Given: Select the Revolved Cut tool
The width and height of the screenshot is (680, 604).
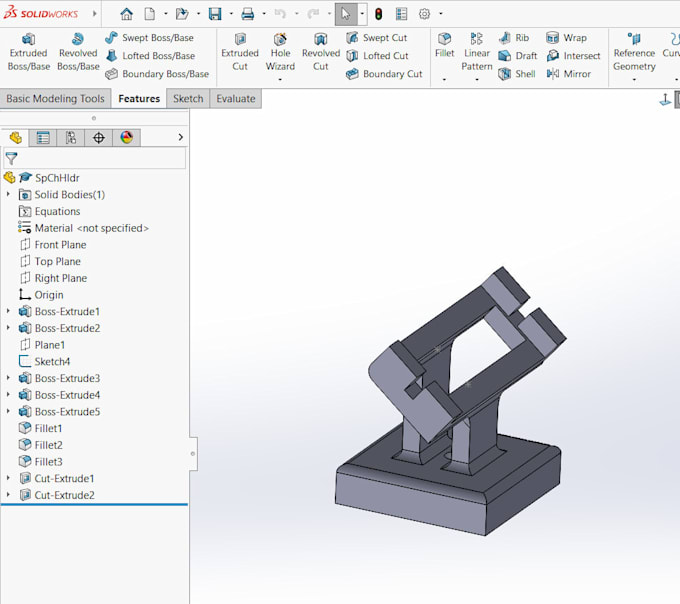Looking at the screenshot, I should 321,52.
